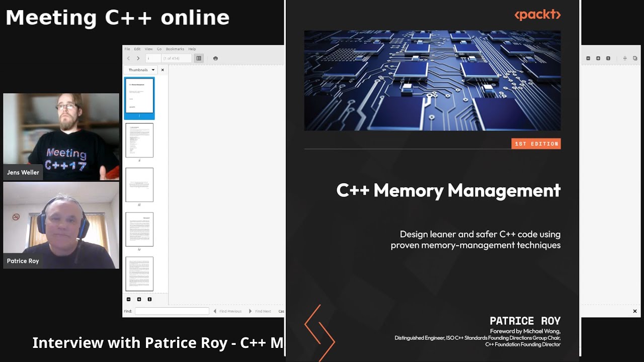
Task: Click Find Next button
Action: coord(260,311)
